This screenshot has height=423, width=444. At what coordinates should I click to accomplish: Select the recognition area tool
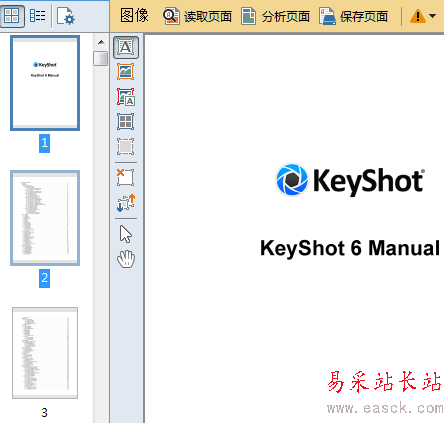pos(126,147)
